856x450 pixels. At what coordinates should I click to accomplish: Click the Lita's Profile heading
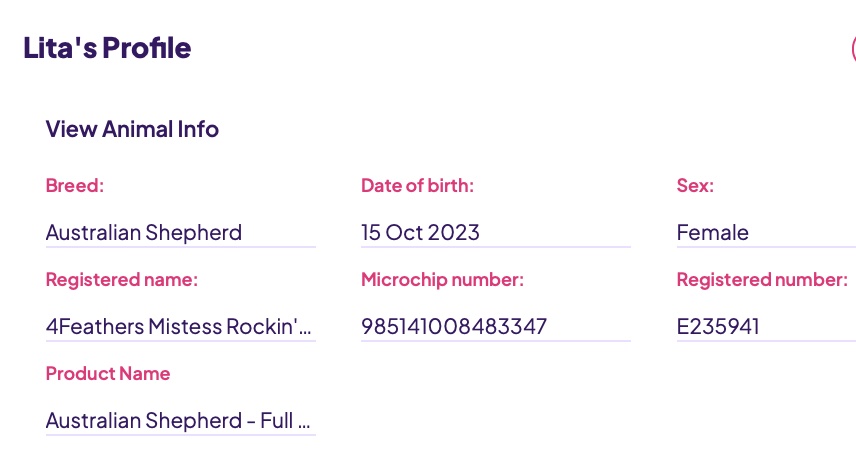[107, 47]
